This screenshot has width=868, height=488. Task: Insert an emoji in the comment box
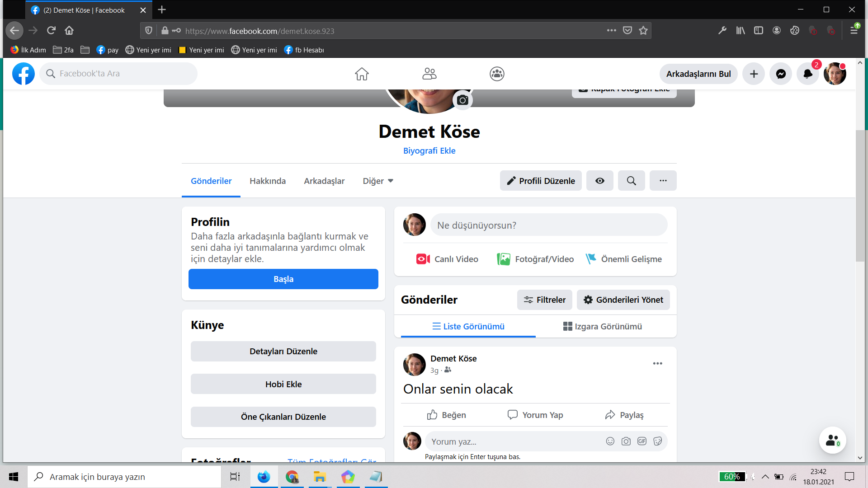tap(610, 441)
